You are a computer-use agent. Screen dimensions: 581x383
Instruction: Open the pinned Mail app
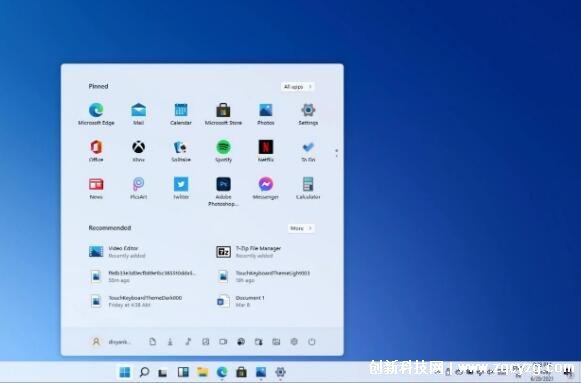139,114
